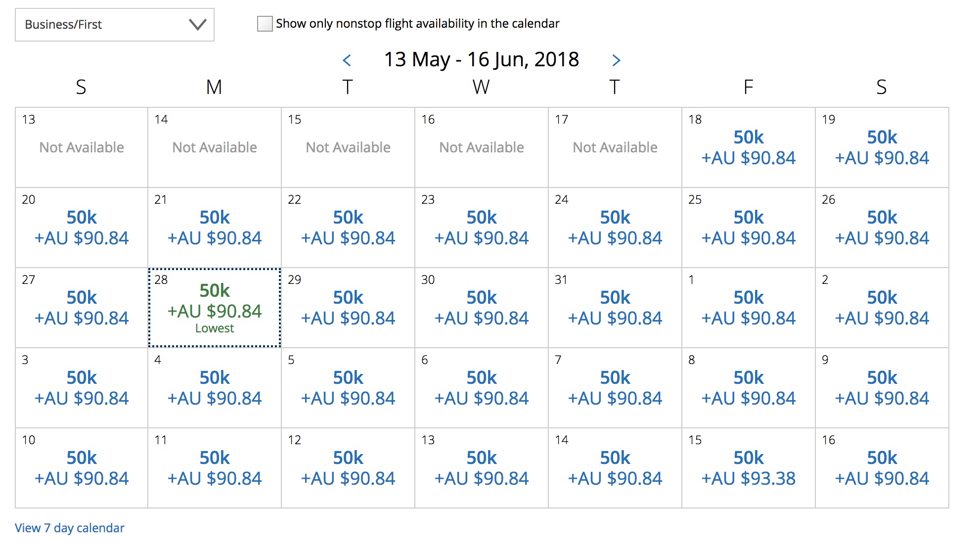Choose June 15 fare with AU $93.38
The image size is (980, 554).
pyautogui.click(x=749, y=468)
